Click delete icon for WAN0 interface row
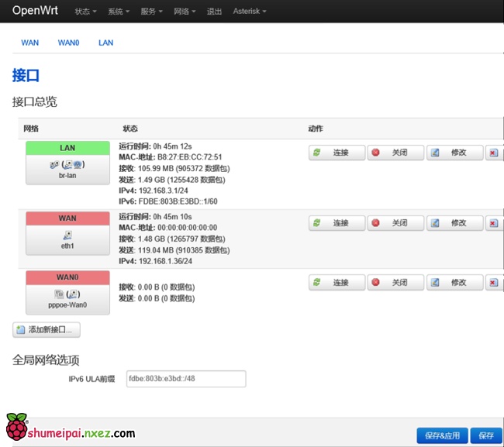This screenshot has height=447, width=504. pos(494,283)
